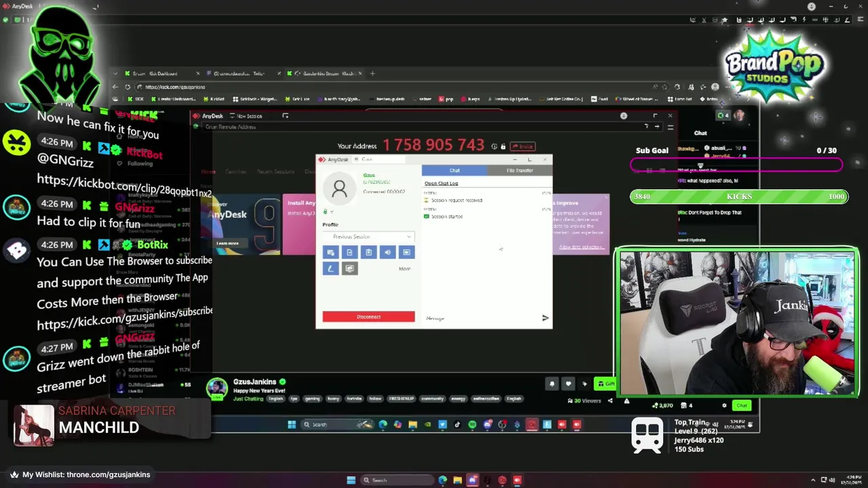Add a new AnyDesk session tab icon
This screenshot has width=868, height=488.
click(x=285, y=116)
